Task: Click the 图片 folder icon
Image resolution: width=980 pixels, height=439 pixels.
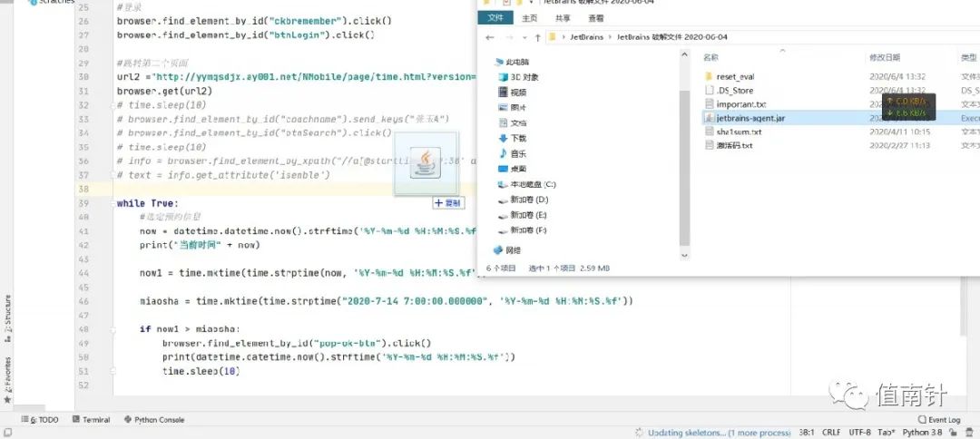Action: tap(503, 107)
